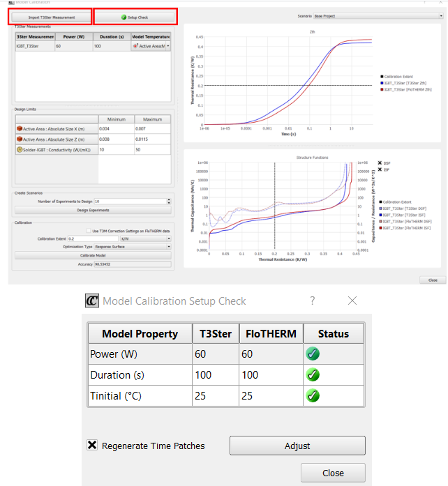Uncheck Regenerate Time Patches
This screenshot has height=486, width=448.
tap(92, 446)
